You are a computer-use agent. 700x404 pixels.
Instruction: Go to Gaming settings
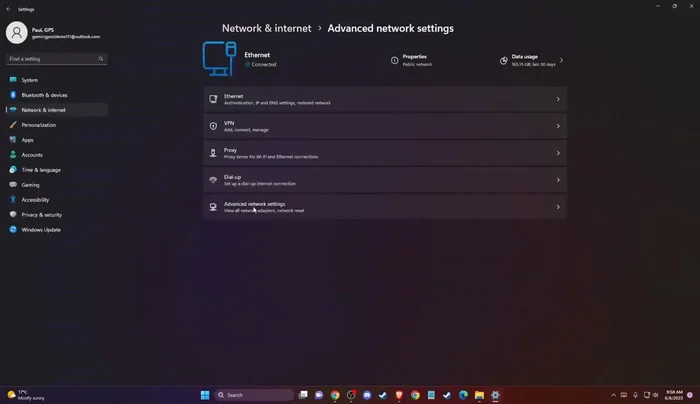56,185
